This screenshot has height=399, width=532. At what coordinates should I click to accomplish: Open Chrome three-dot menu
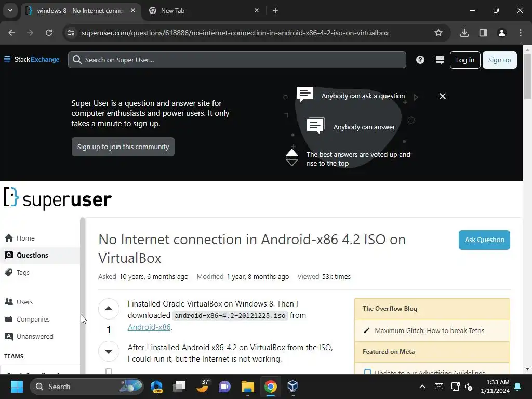pos(521,33)
